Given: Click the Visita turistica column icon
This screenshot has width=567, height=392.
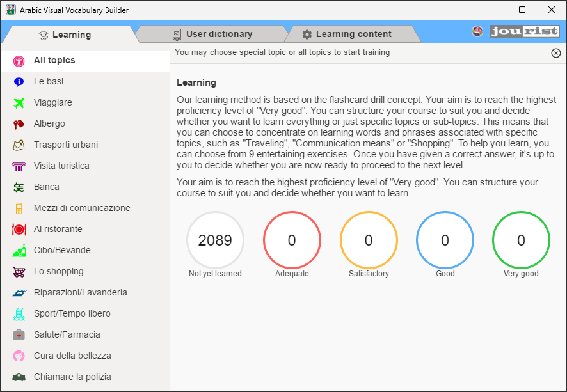Looking at the screenshot, I should pos(19,166).
